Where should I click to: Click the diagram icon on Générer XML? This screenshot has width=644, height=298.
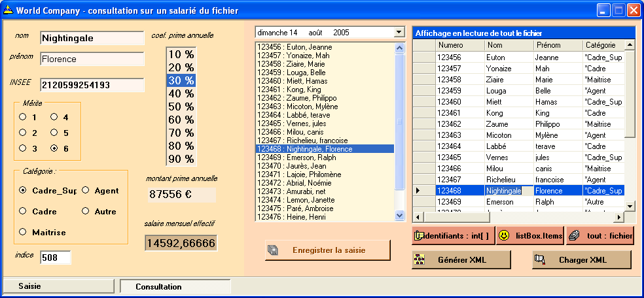click(x=420, y=259)
